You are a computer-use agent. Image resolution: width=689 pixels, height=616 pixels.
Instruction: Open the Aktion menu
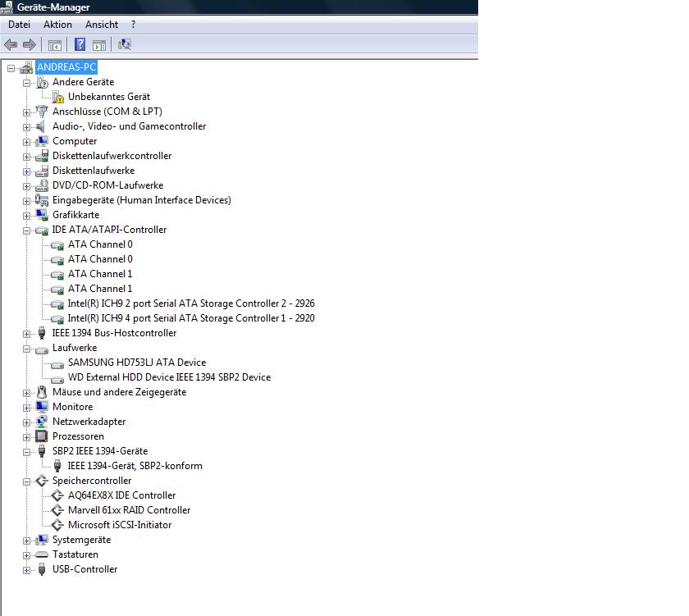pos(57,25)
